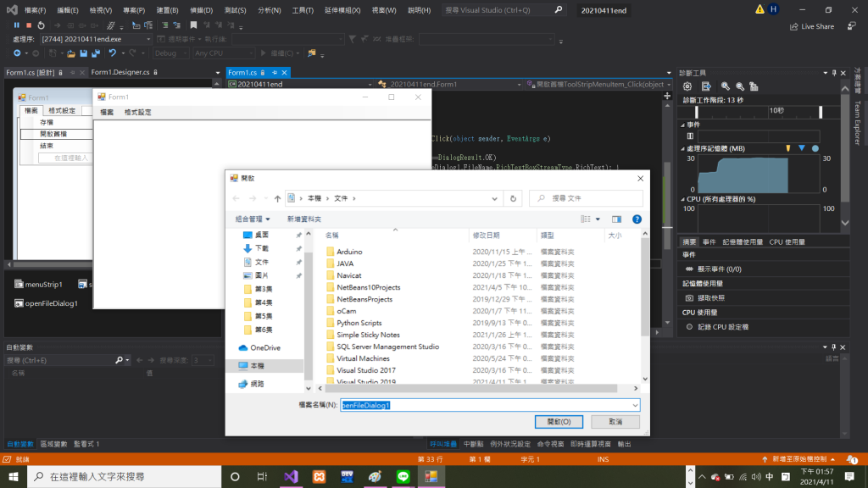Open the 組合管理 organize dropdown
The image size is (868, 488).
253,219
